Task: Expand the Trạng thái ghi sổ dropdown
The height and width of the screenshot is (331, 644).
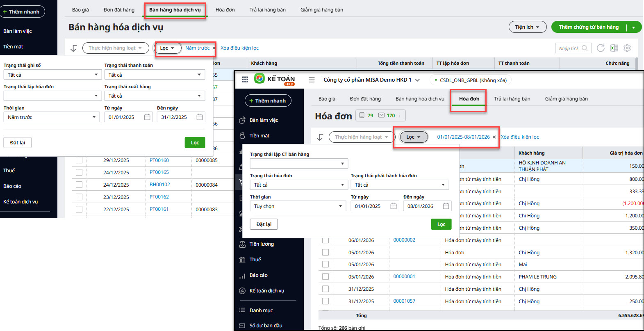Action: click(52, 75)
